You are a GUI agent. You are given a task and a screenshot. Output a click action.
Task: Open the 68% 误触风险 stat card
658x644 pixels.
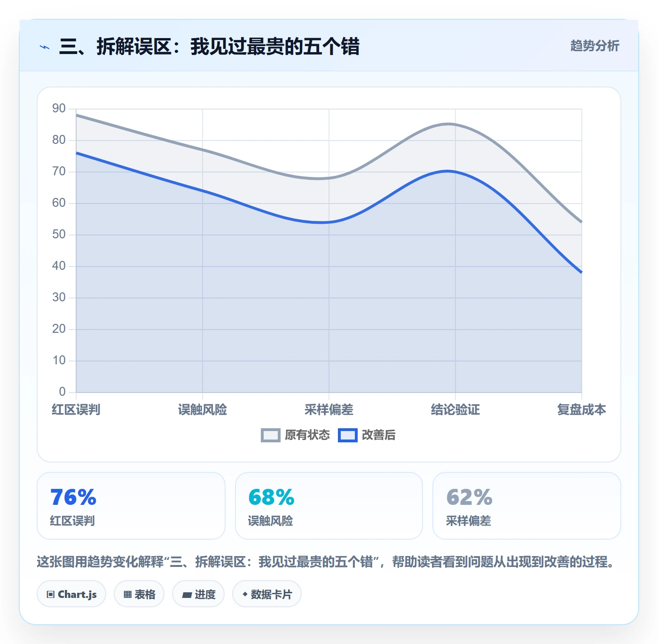[329, 506]
